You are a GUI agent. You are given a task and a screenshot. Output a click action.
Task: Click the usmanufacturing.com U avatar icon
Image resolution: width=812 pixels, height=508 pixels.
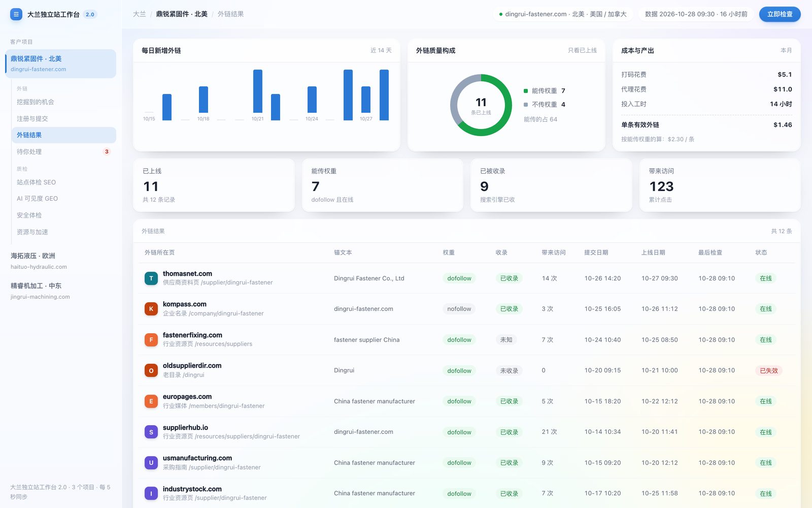tap(151, 463)
